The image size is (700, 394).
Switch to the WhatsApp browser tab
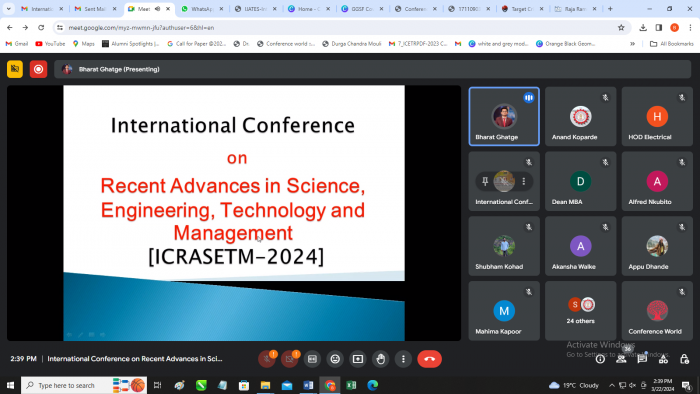pos(202,9)
